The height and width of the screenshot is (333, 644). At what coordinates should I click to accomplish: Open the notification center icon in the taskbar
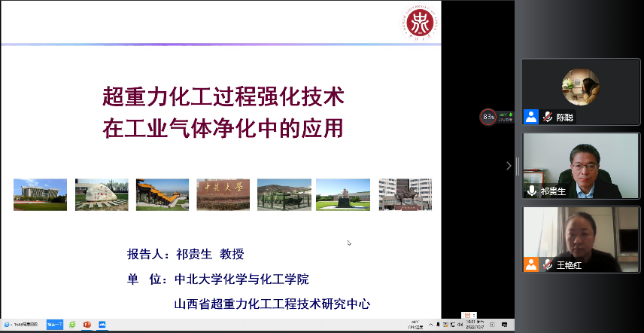(505, 325)
